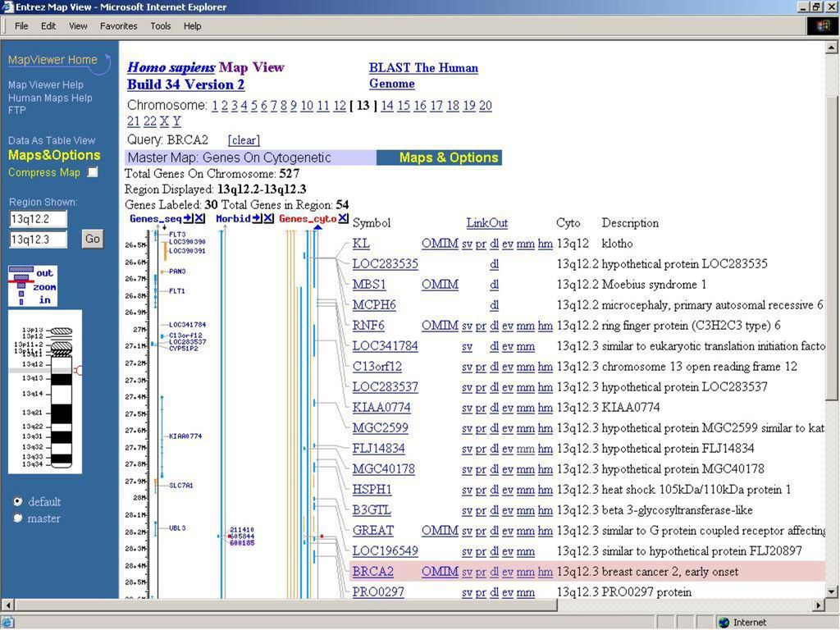Open the Human Maps Help link
Screen dimensions: 840x630
(x=50, y=98)
